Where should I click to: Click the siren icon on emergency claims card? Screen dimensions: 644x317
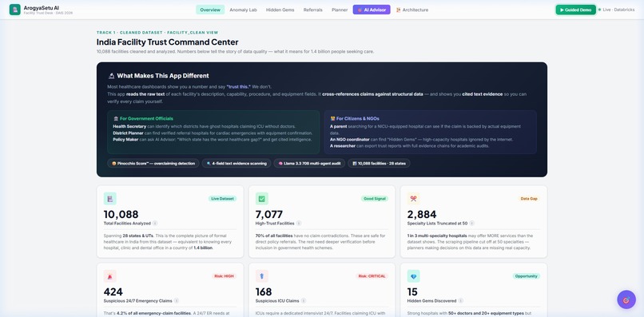[x=110, y=276]
